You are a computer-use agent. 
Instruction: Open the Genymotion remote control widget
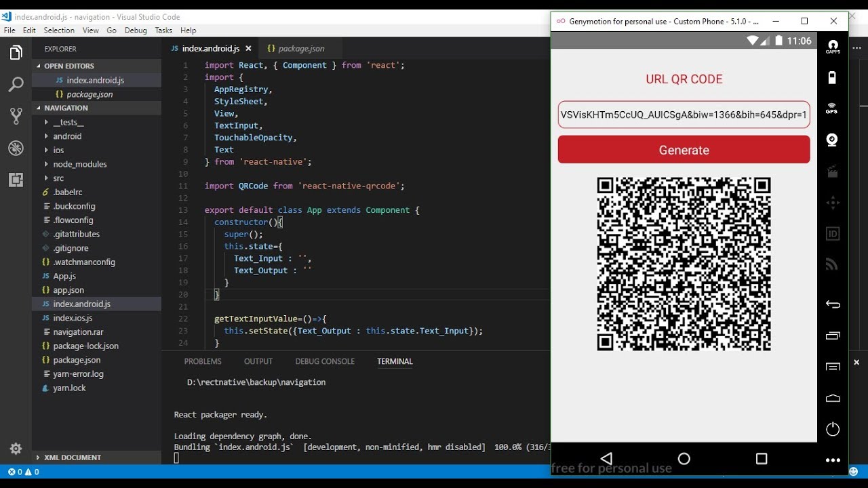833,203
